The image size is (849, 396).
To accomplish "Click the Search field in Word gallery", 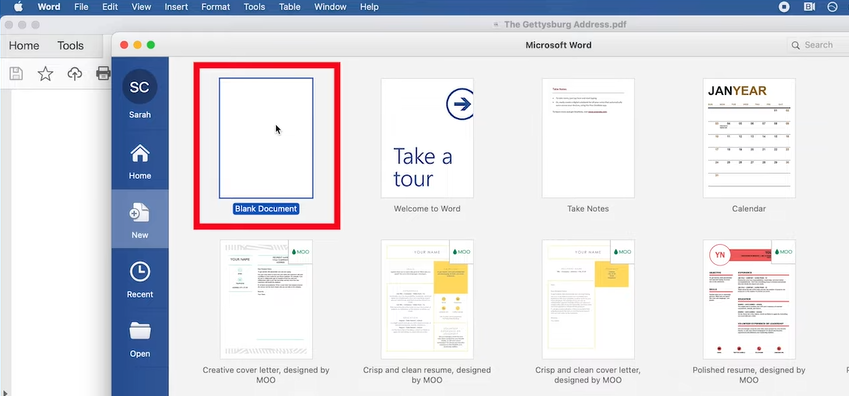I will tap(818, 46).
